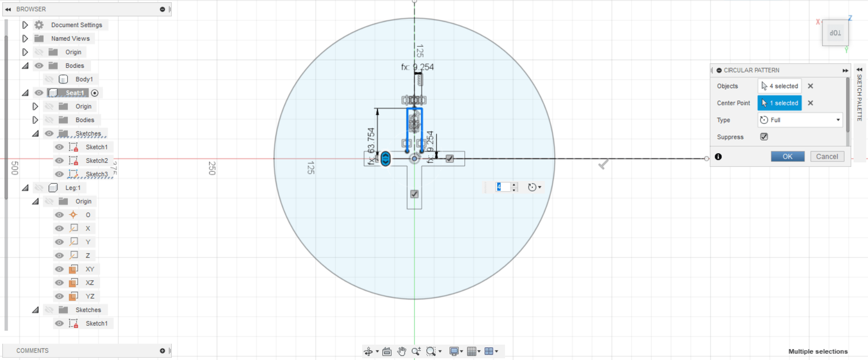Toggle the Suppress checkbox

pyautogui.click(x=764, y=137)
